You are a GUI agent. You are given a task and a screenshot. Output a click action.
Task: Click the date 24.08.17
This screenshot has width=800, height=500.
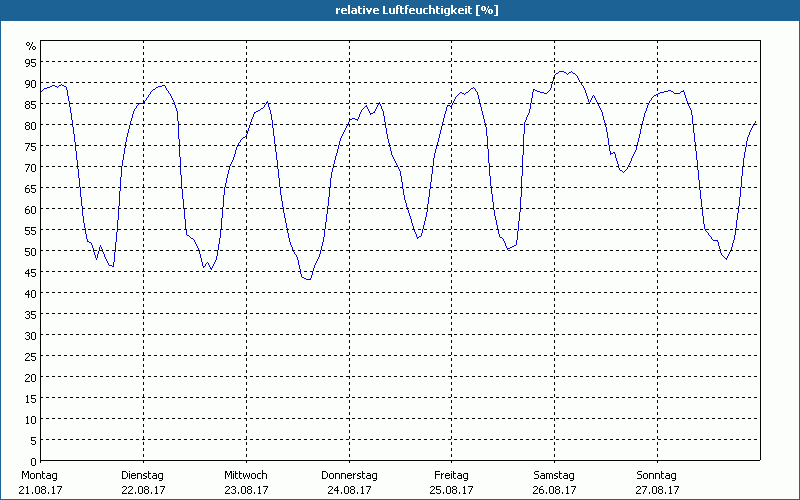pos(349,490)
